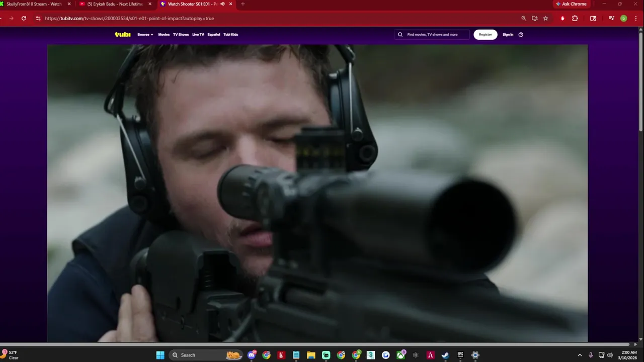This screenshot has height=362, width=644.
Task: Open site information icon in address bar
Action: coord(38,19)
